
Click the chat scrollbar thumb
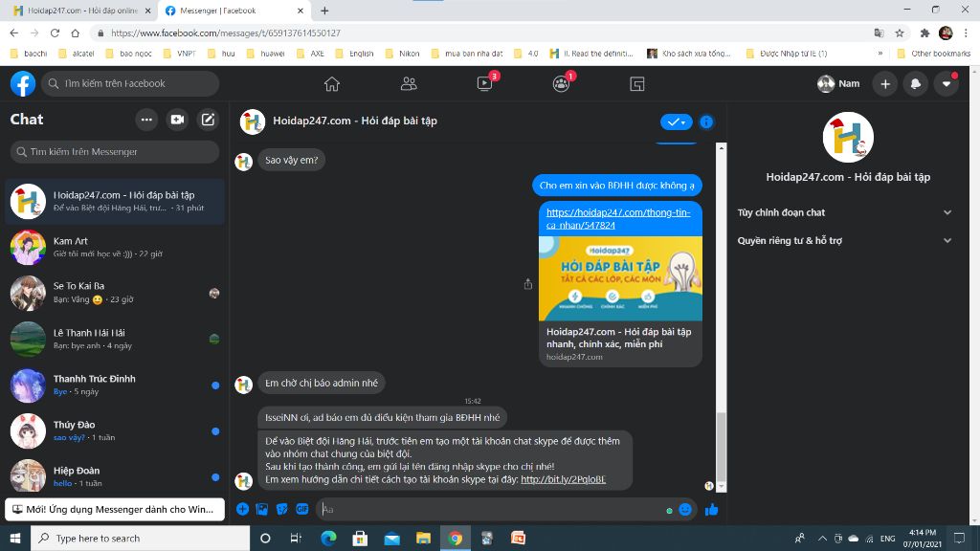pos(722,446)
